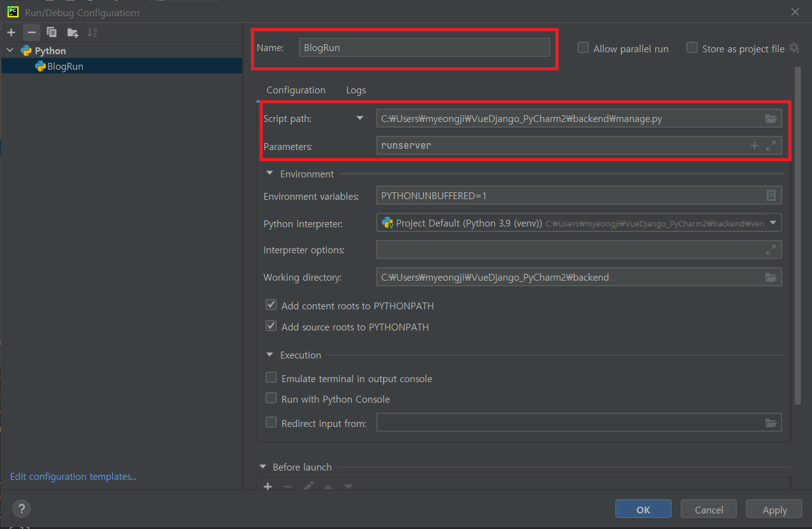This screenshot has height=529, width=812.
Task: Collapse the Environment section
Action: coord(270,174)
